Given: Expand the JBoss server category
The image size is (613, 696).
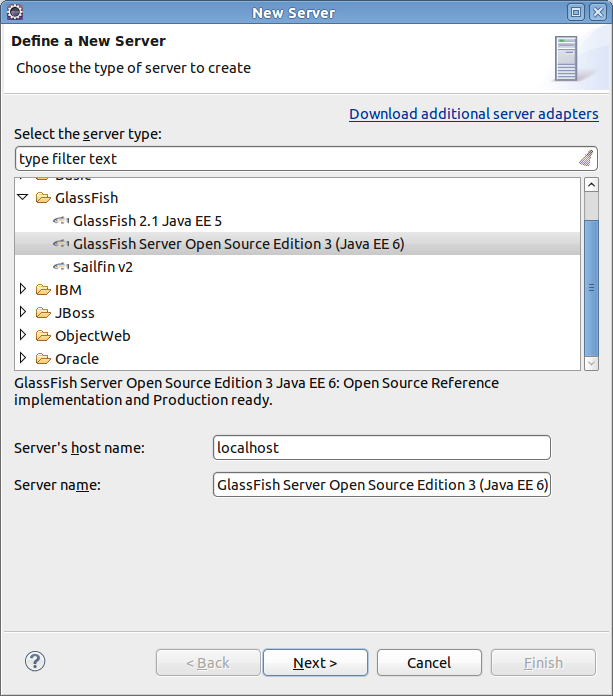Looking at the screenshot, I should pos(23,312).
